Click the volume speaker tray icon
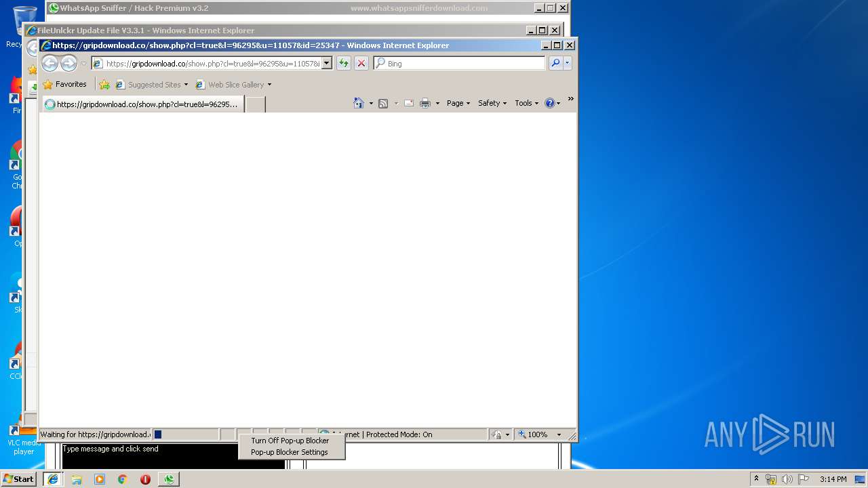868x488 pixels. click(x=787, y=479)
